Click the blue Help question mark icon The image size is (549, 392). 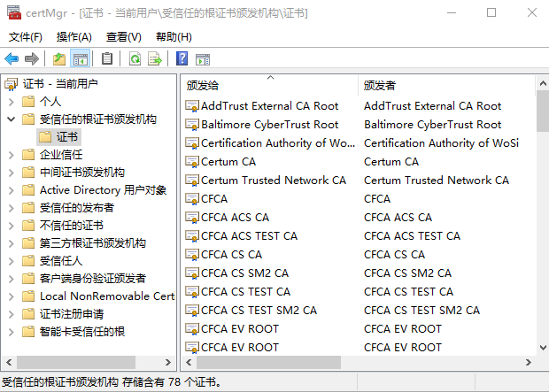click(182, 59)
